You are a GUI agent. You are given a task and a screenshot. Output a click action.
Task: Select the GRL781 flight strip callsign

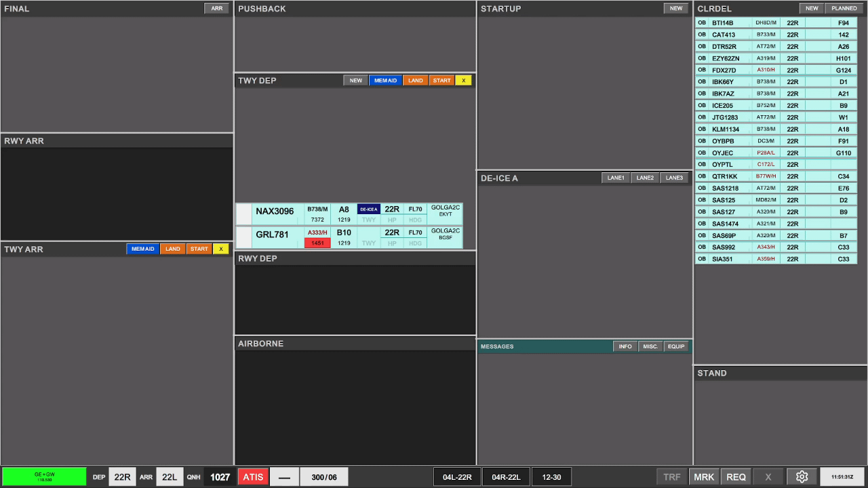(x=272, y=235)
